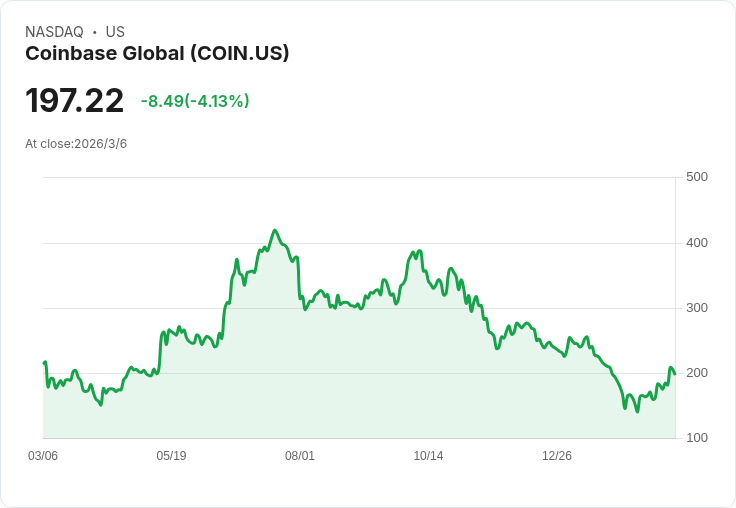
Task: Click the At close:2026/3/6 date text
Action: [76, 144]
